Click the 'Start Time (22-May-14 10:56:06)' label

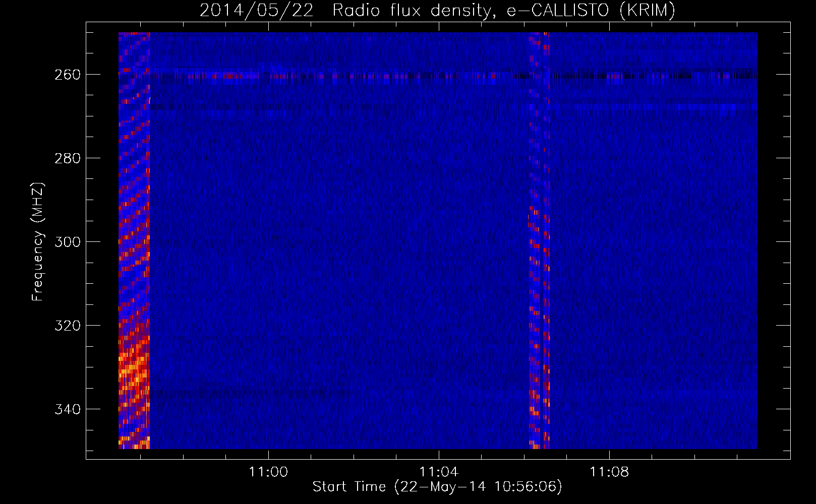[437, 486]
